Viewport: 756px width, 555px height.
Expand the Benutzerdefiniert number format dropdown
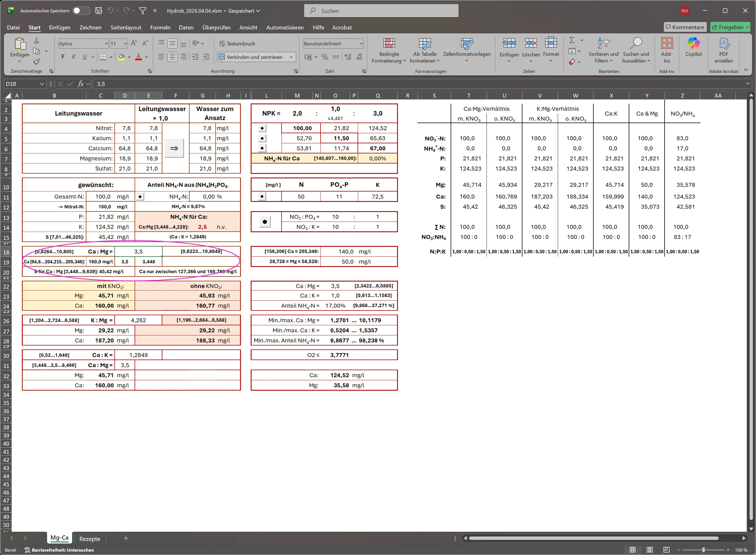pyautogui.click(x=361, y=44)
